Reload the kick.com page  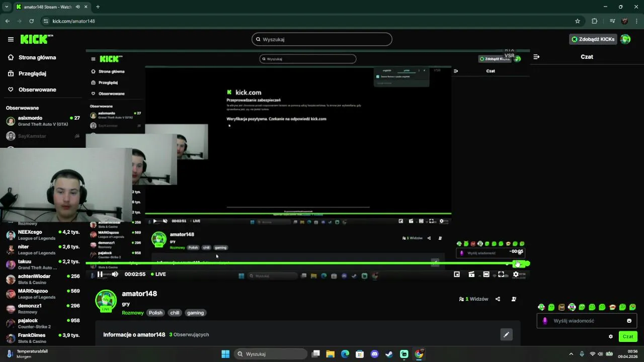click(31, 21)
